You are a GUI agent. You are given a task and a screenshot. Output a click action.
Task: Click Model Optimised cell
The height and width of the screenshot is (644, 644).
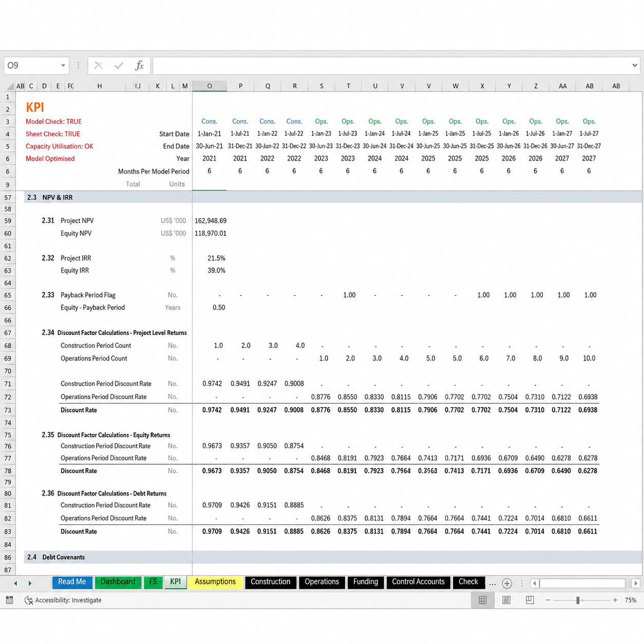50,159
